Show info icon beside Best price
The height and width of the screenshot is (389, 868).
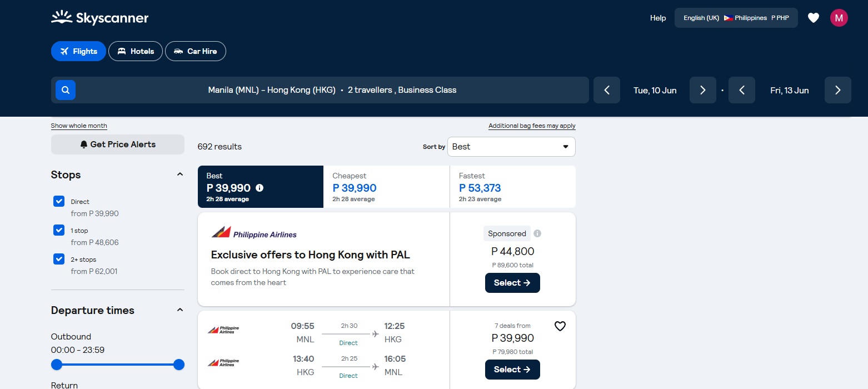click(260, 188)
